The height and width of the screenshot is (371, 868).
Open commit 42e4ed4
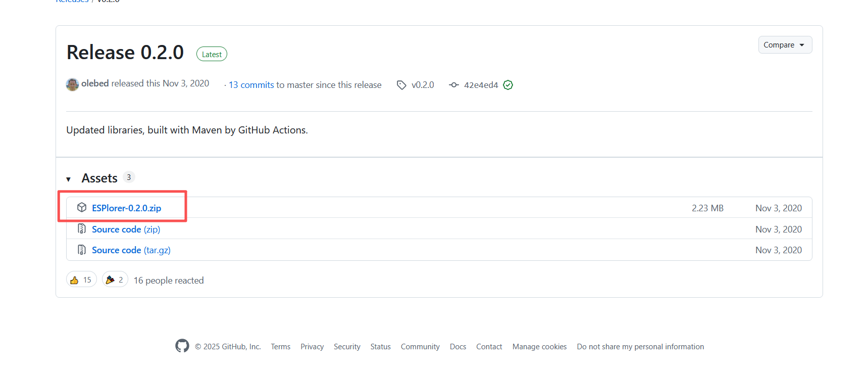point(481,85)
